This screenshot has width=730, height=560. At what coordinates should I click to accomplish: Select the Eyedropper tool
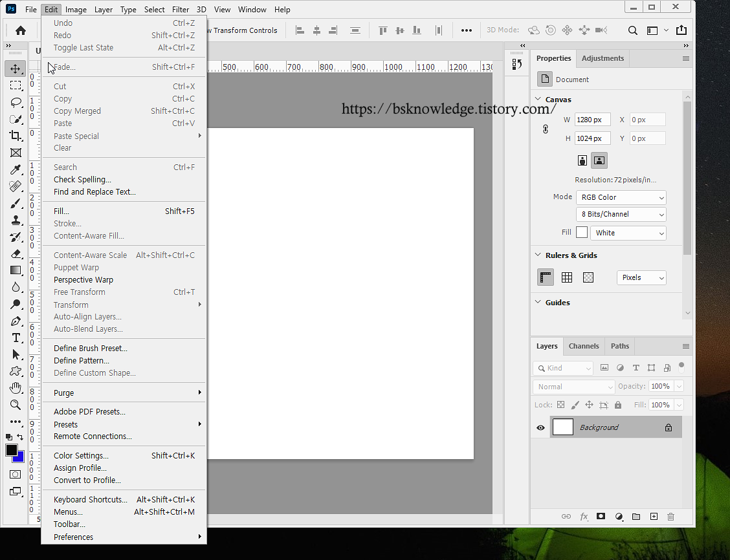pos(16,169)
